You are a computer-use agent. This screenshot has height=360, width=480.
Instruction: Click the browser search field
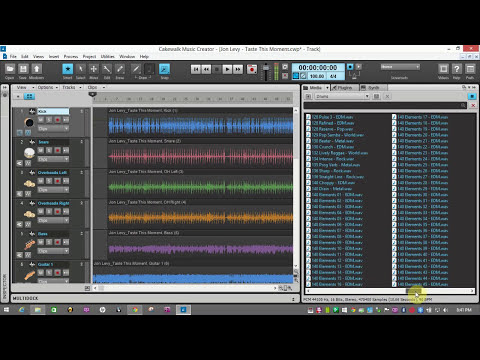pos(385,105)
